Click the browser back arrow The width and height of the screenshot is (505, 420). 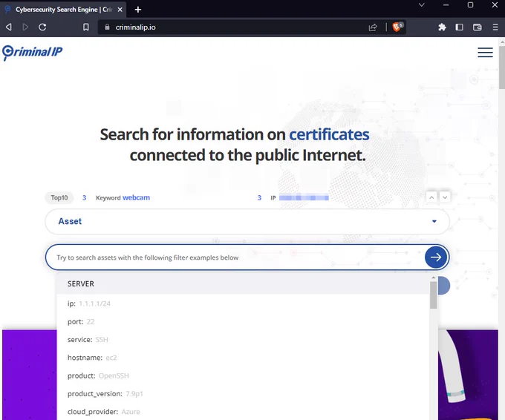tap(9, 27)
